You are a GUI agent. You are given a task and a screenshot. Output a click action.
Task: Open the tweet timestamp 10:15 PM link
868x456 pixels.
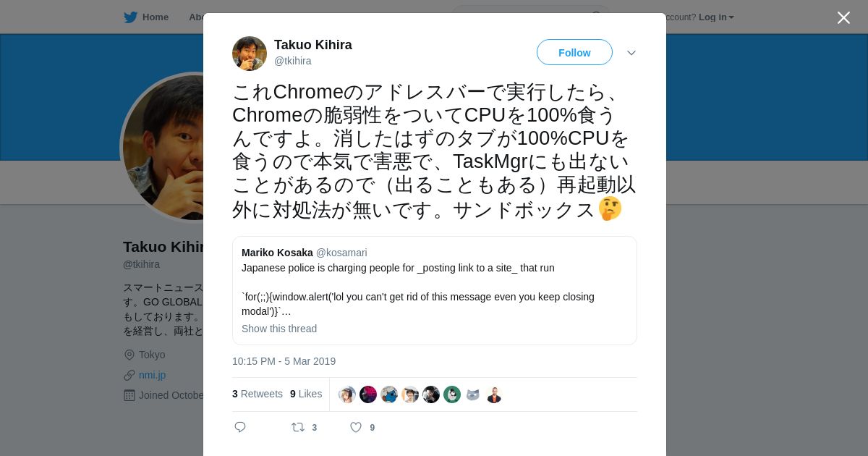point(284,361)
